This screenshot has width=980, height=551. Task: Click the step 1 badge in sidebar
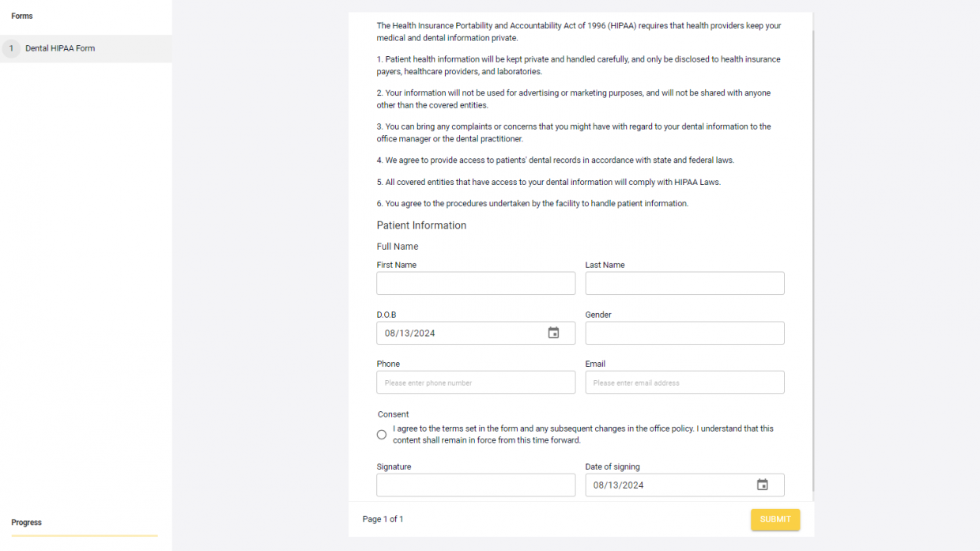pos(11,47)
